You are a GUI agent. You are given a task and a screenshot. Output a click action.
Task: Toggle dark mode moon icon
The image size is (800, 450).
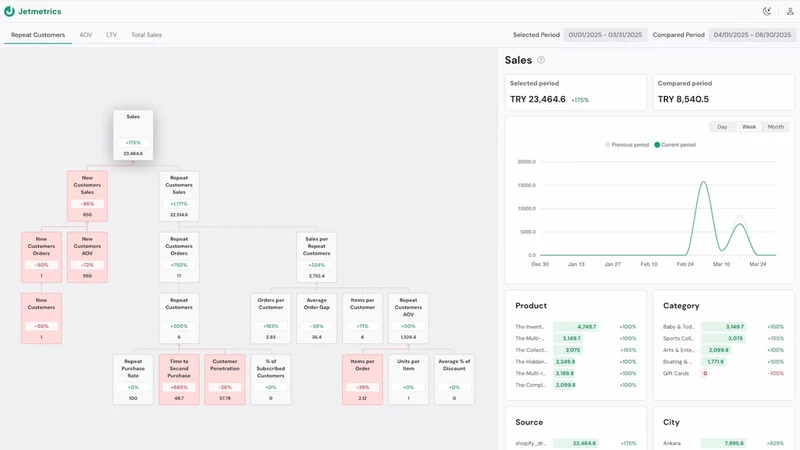click(767, 11)
